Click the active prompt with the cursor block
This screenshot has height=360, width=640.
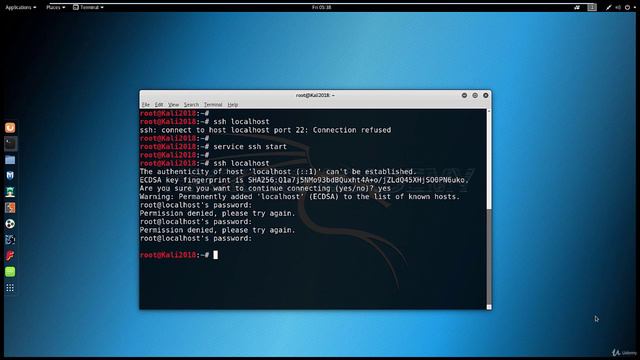[179, 255]
